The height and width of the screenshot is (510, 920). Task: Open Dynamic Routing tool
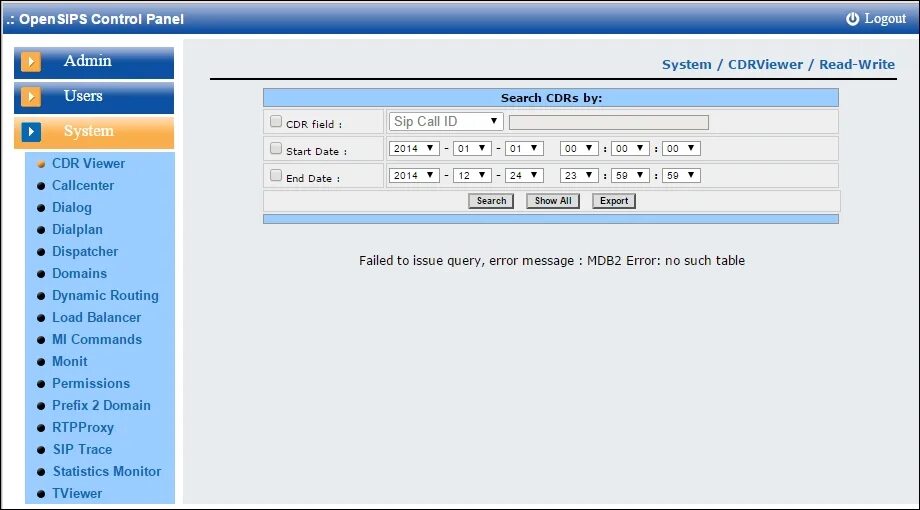[106, 296]
